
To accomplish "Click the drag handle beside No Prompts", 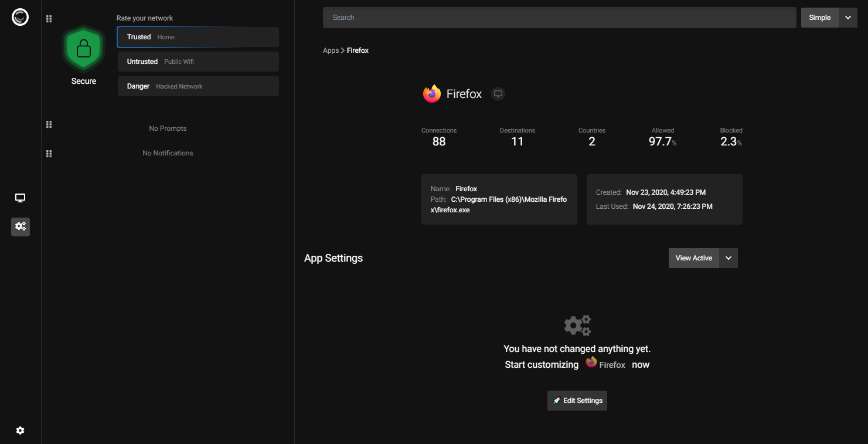I will point(49,124).
